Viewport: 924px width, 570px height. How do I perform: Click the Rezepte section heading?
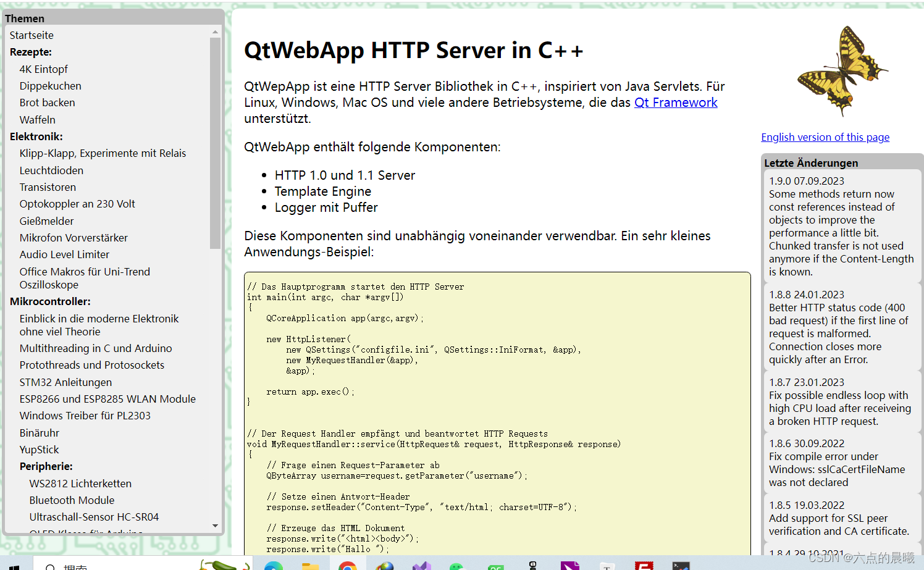[x=30, y=52]
